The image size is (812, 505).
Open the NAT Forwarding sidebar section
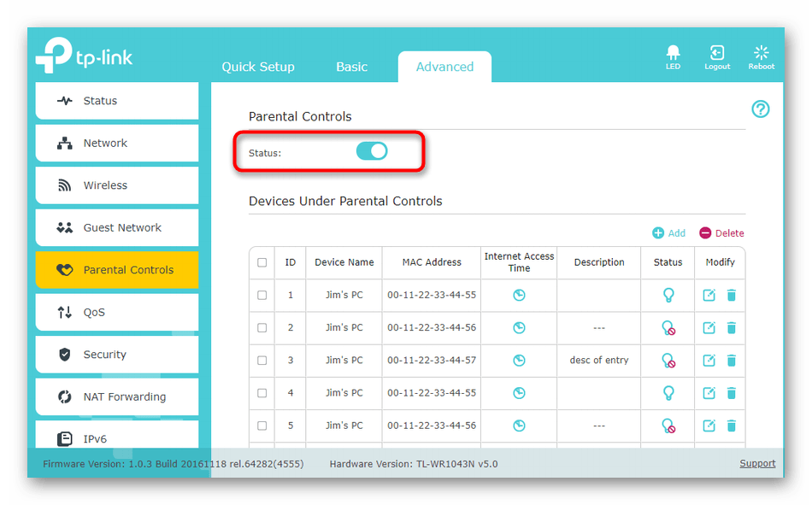point(116,396)
